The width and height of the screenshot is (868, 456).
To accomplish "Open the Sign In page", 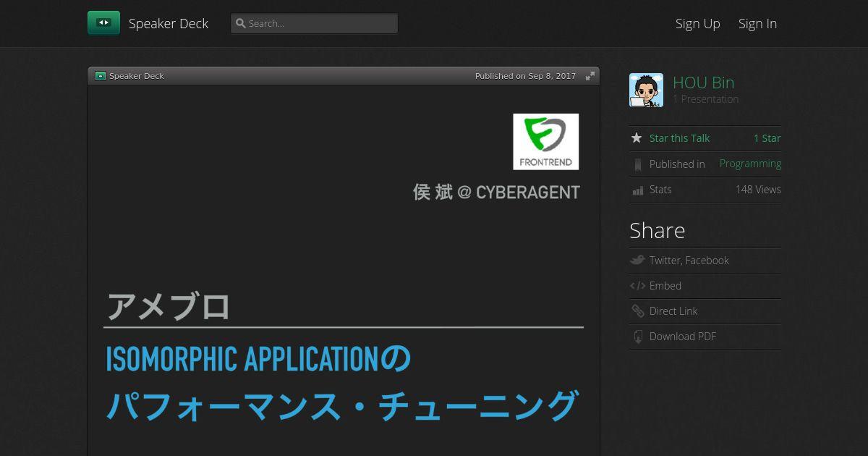I will pyautogui.click(x=757, y=23).
